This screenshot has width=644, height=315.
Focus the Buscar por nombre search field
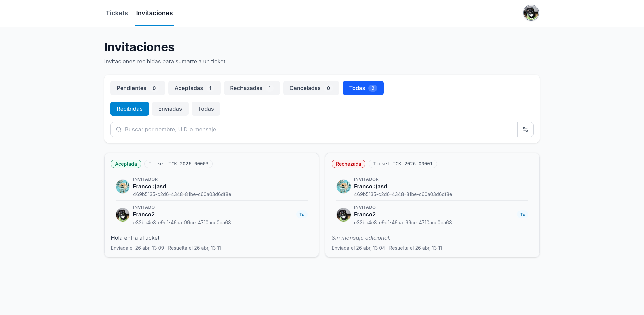coord(314,129)
